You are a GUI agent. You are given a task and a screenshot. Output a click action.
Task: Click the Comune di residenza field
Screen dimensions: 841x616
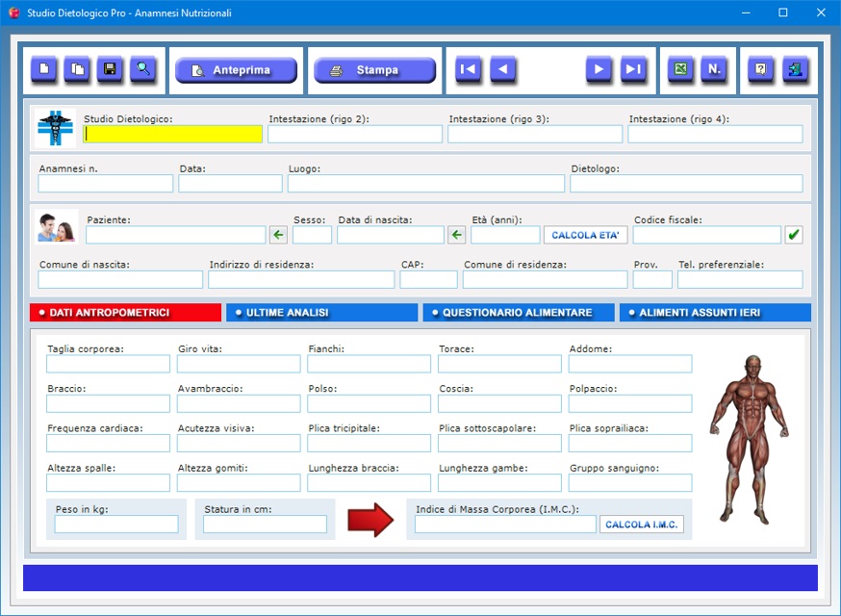(546, 279)
